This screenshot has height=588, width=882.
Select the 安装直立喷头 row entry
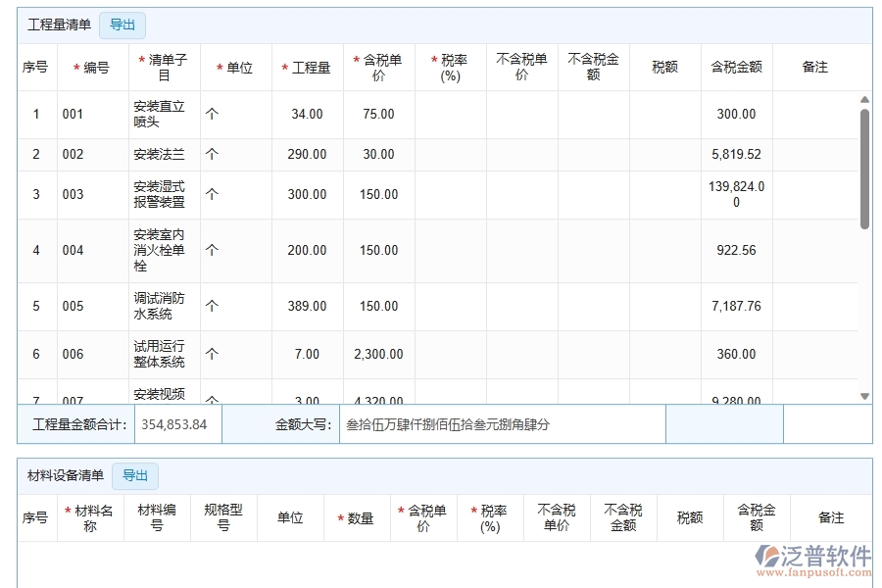coord(160,114)
